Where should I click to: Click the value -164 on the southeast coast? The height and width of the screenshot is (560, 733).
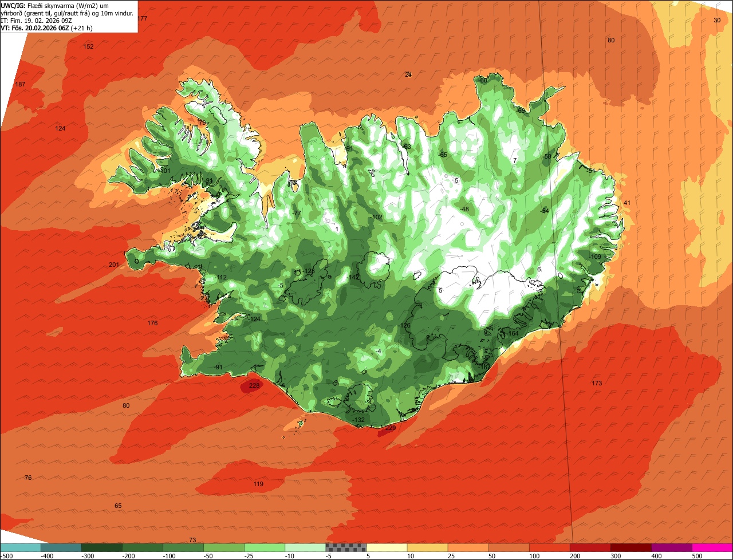click(x=512, y=333)
